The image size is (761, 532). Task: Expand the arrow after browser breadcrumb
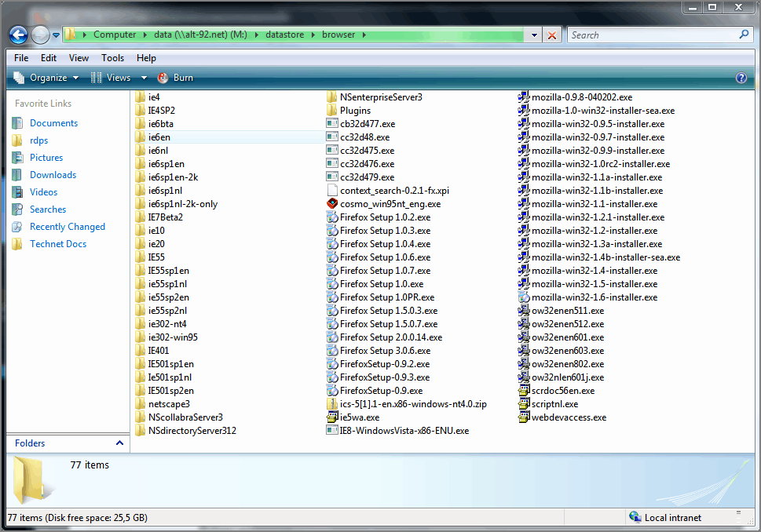(364, 35)
